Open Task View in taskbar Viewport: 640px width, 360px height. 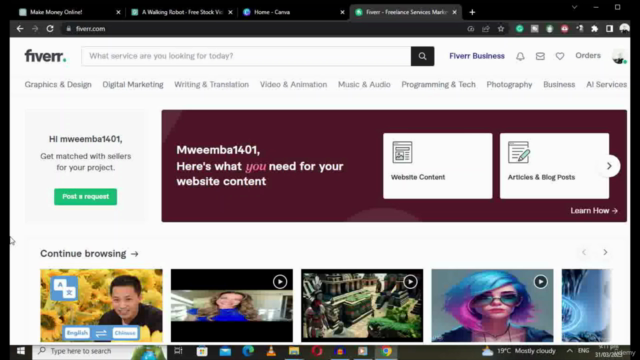[x=178, y=351]
